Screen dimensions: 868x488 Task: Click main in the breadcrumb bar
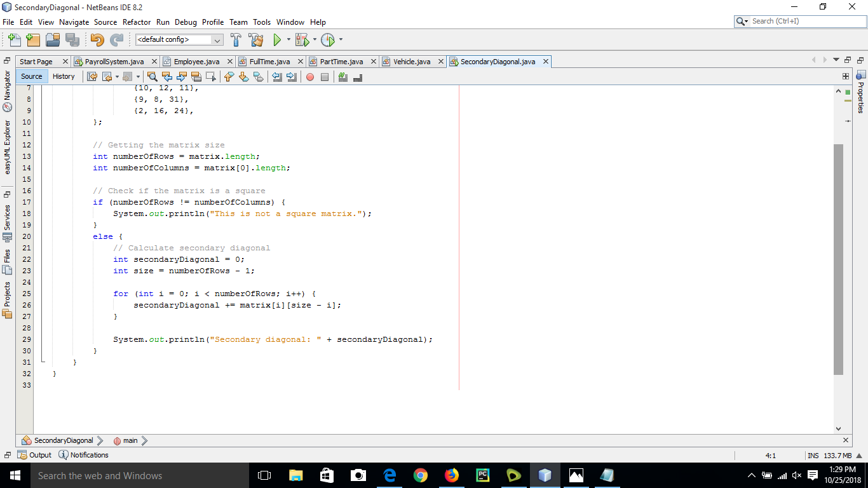point(129,440)
